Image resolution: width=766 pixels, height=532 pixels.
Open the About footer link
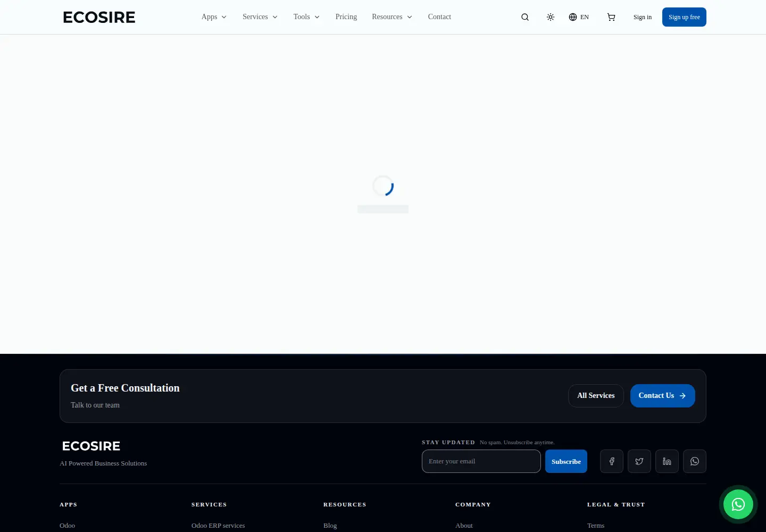(464, 526)
